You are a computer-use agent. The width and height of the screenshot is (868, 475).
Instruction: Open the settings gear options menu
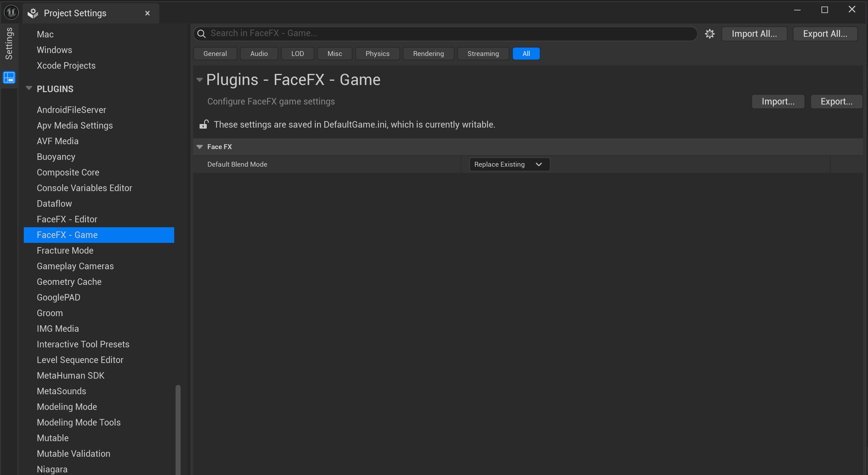point(710,34)
